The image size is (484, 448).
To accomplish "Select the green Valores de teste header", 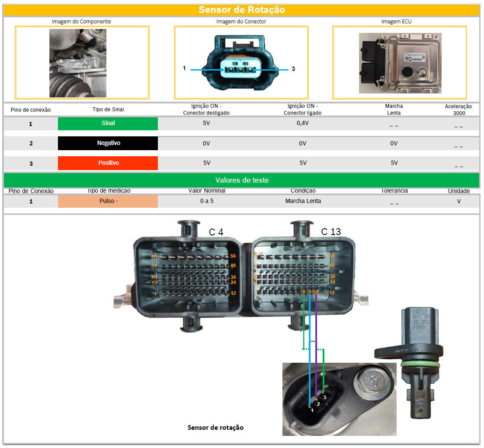I will click(241, 180).
